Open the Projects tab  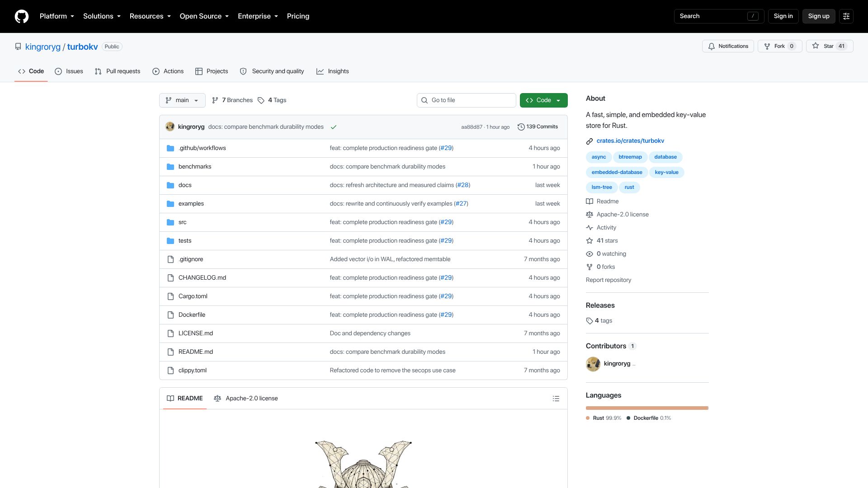tap(212, 71)
